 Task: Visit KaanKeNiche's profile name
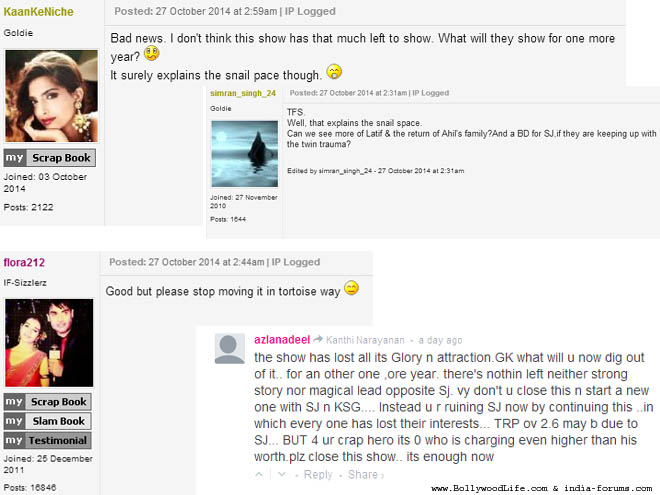point(38,12)
